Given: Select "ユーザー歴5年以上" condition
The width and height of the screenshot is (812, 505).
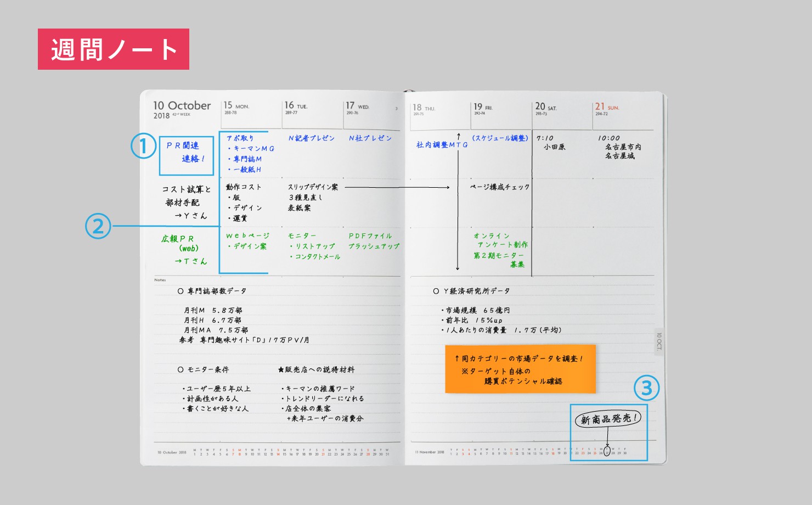Looking at the screenshot, I should pyautogui.click(x=217, y=389).
